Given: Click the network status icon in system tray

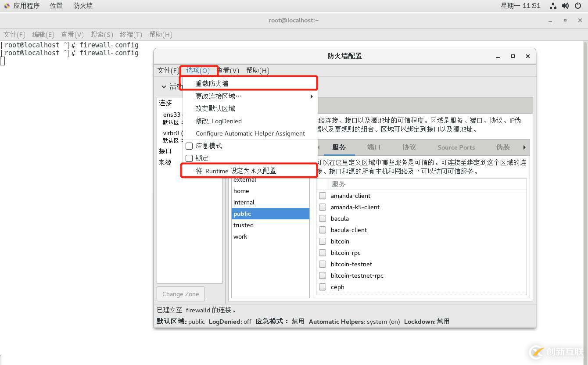Looking at the screenshot, I should (553, 6).
